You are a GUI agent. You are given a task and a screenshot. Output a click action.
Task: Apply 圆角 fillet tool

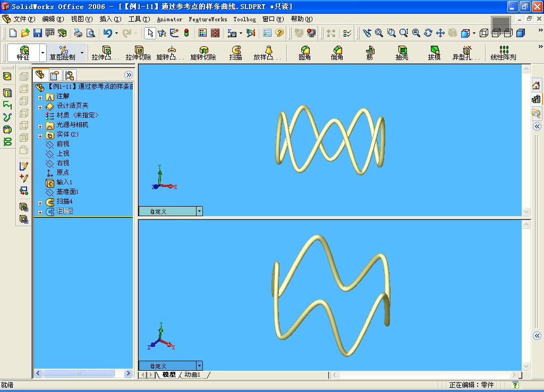[304, 53]
